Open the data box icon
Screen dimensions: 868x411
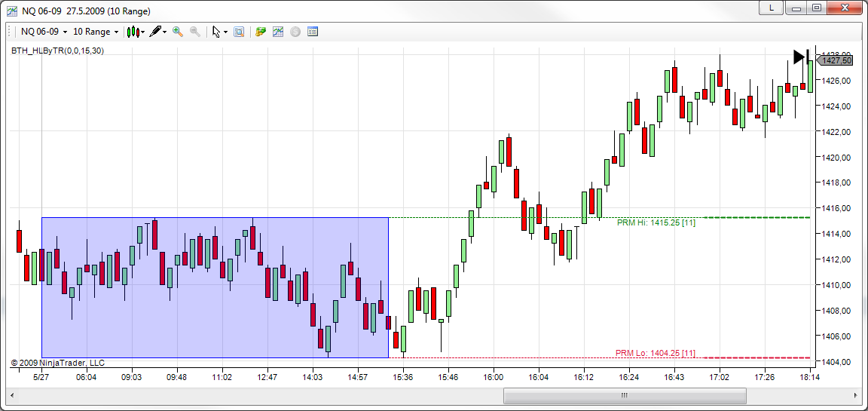[239, 32]
